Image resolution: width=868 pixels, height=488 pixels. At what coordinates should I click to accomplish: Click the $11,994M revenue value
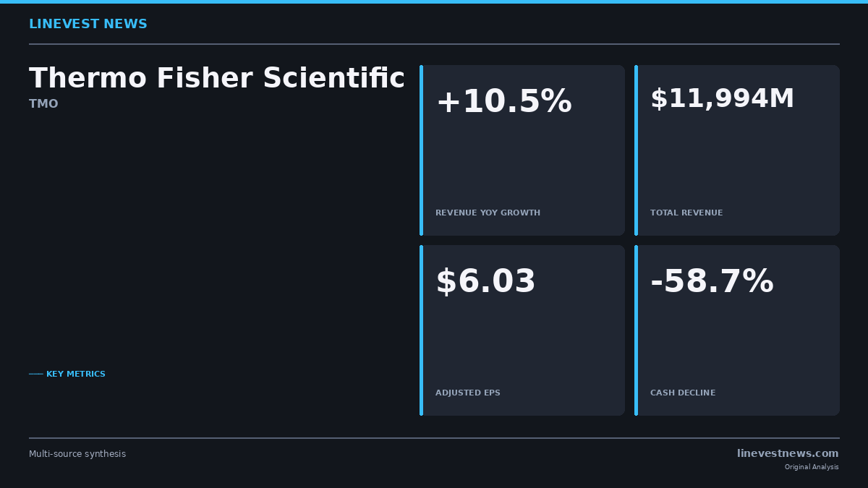722,99
